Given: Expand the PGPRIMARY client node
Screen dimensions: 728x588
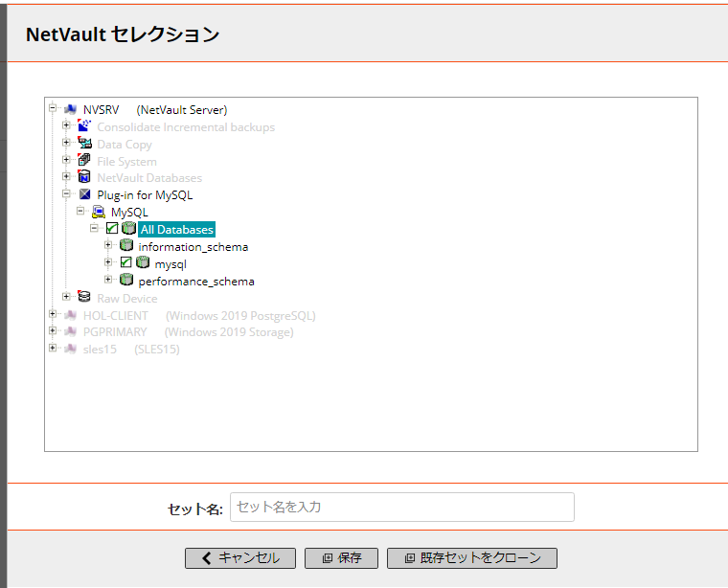Looking at the screenshot, I should pyautogui.click(x=53, y=331).
